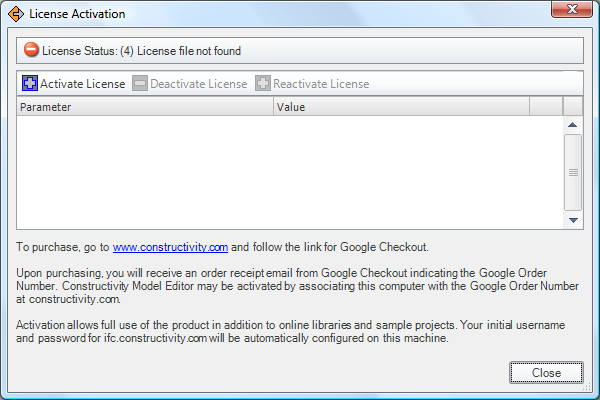Click the Deactivate License label
The image size is (600, 400).
click(x=199, y=83)
